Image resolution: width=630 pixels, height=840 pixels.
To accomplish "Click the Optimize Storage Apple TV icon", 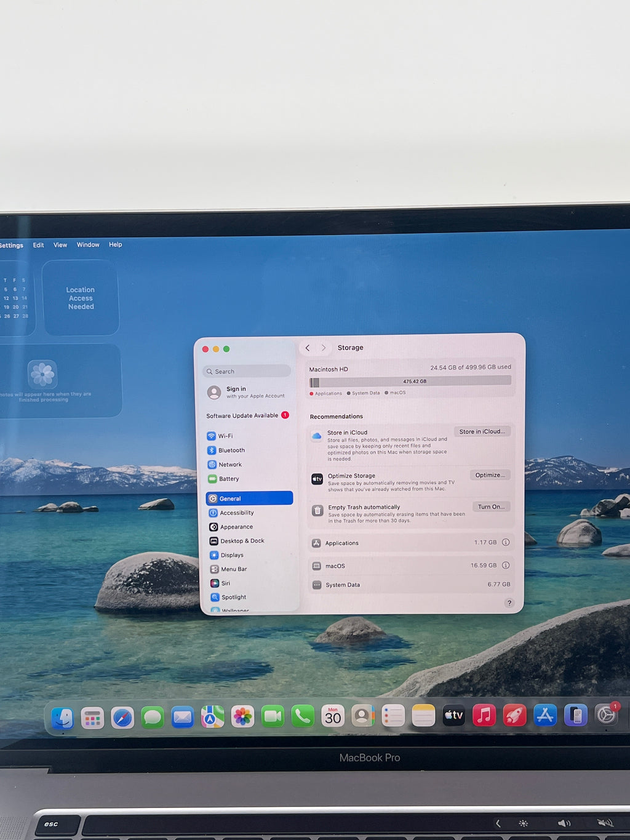I will (x=317, y=479).
